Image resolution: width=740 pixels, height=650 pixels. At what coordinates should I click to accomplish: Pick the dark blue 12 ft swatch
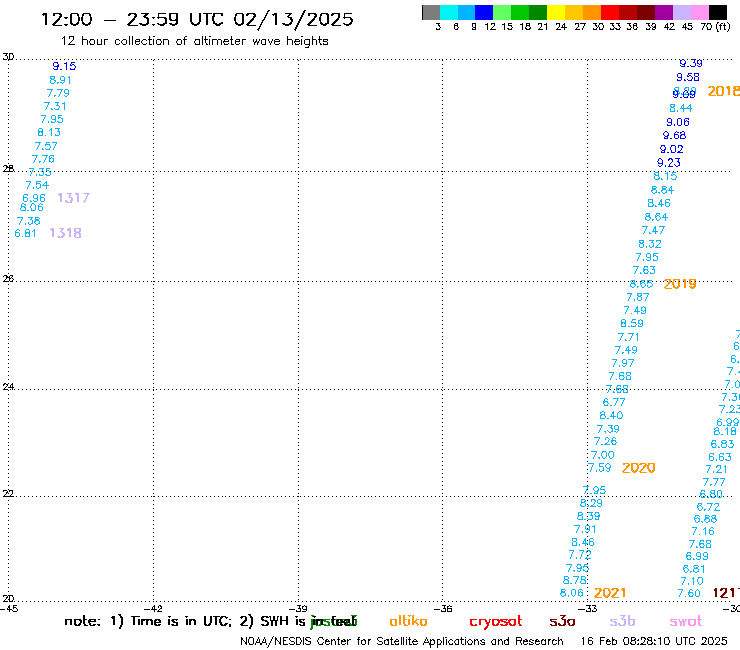click(x=484, y=12)
